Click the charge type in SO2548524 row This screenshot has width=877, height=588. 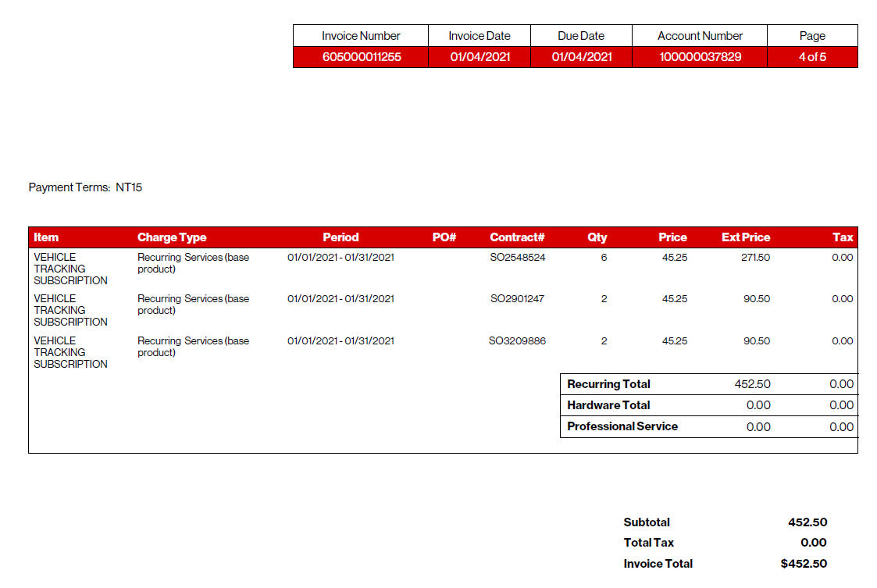click(194, 263)
